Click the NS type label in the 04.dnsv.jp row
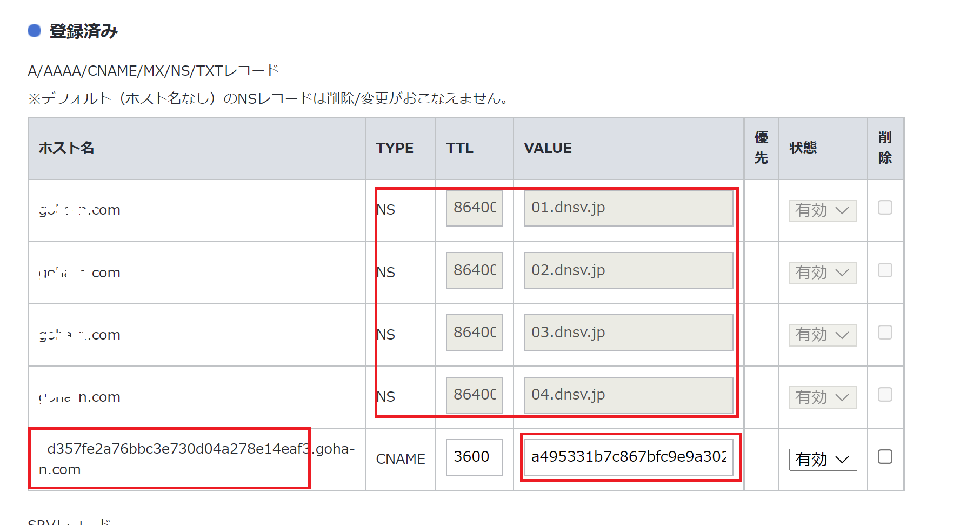The height and width of the screenshot is (525, 980). click(x=386, y=397)
